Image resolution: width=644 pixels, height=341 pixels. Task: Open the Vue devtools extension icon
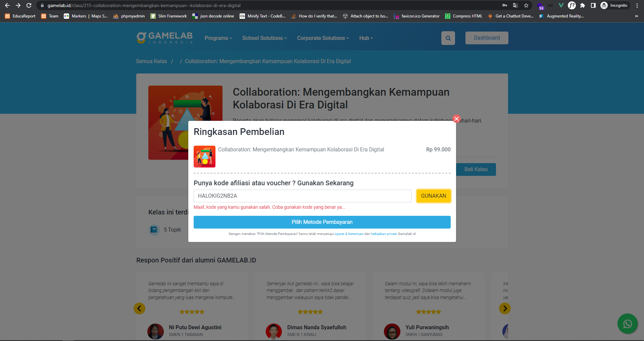tap(561, 5)
